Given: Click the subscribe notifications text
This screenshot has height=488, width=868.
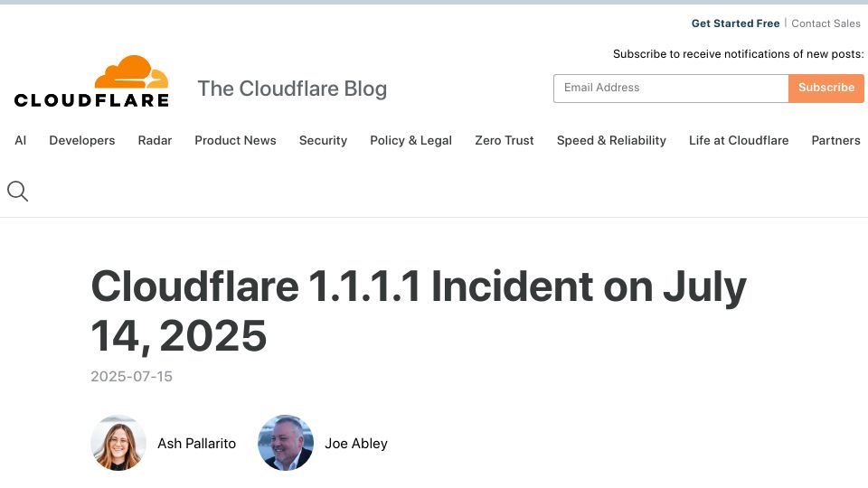Looking at the screenshot, I should coord(739,54).
